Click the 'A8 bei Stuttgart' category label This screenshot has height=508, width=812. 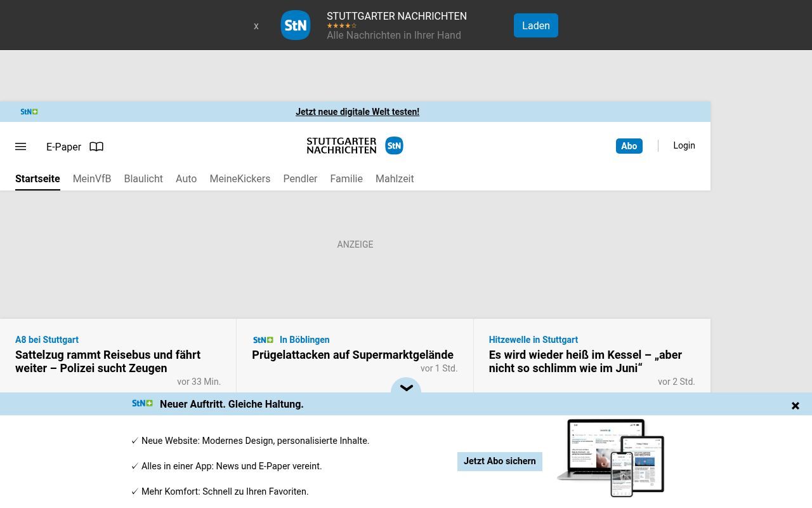pyautogui.click(x=47, y=340)
